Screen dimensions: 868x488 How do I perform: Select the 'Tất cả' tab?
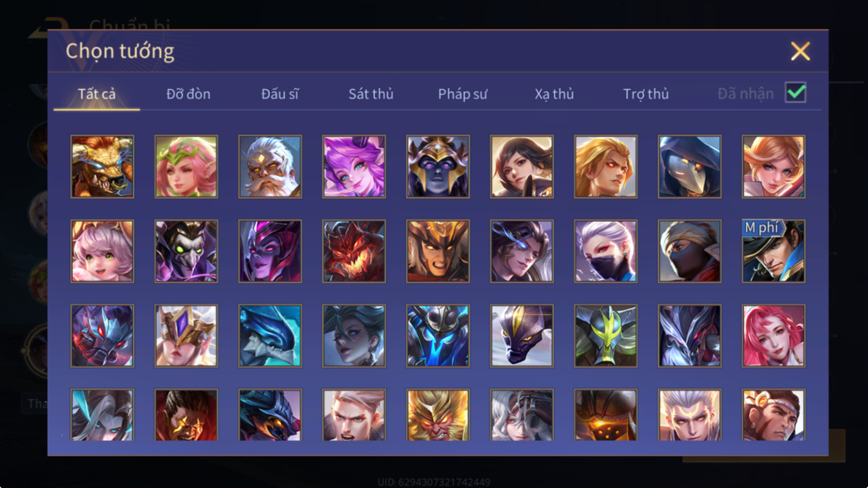(97, 94)
